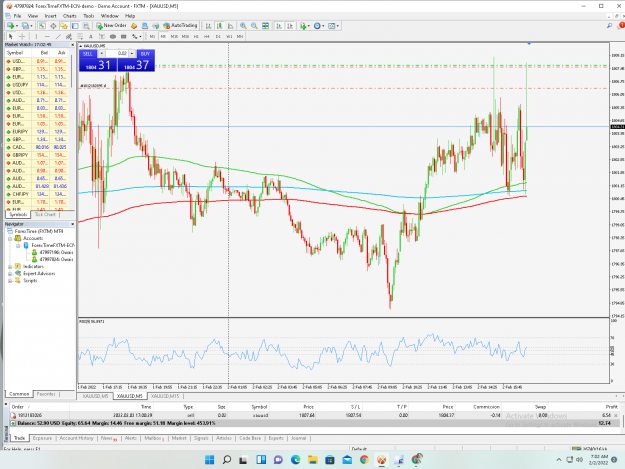Toggle the H1 timeframe button
Screen dimensions: 625x469
coord(196,36)
